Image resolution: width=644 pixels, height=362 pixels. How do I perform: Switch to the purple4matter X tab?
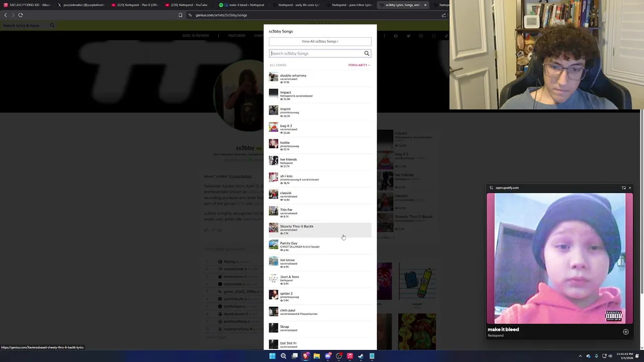point(80,5)
